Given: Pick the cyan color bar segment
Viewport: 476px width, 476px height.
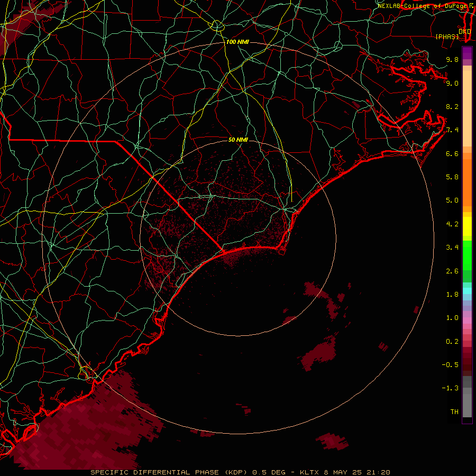Looking at the screenshot, I should (467, 291).
